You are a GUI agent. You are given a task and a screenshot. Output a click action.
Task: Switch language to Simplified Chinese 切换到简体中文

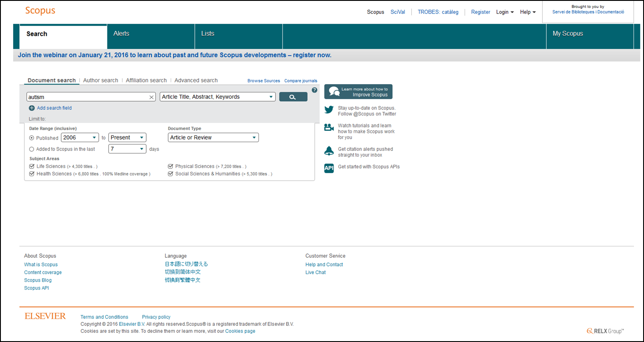[183, 272]
